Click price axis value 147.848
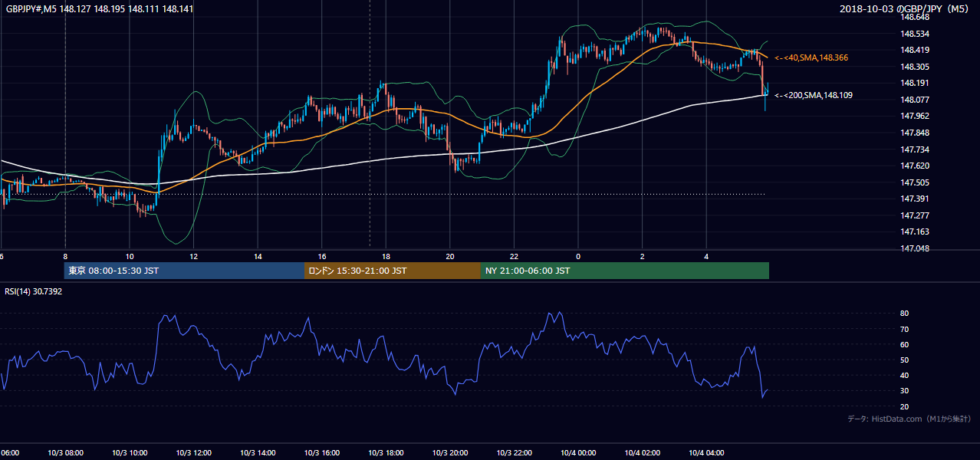 [914, 133]
